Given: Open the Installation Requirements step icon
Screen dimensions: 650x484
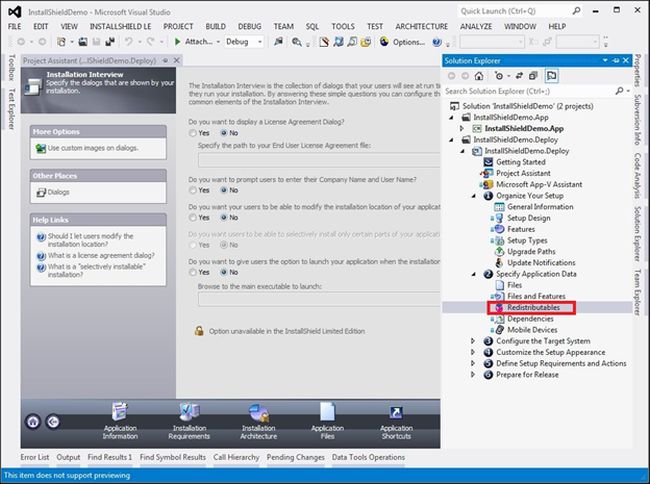Looking at the screenshot, I should 189,411.
